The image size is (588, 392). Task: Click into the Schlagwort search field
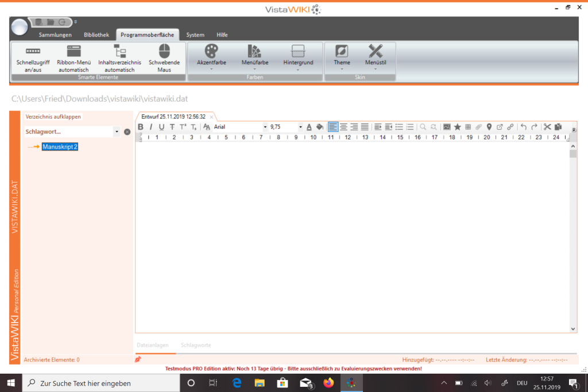pos(69,132)
